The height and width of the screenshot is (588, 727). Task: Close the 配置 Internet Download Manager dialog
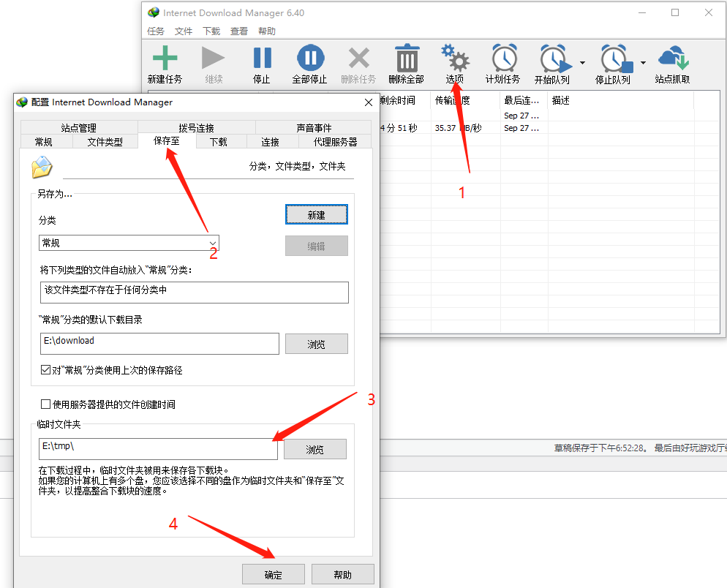point(369,102)
